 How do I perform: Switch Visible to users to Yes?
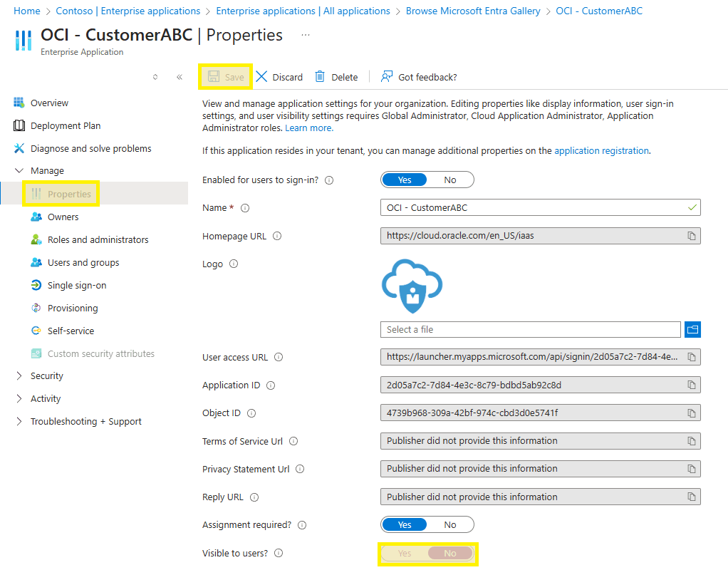[x=405, y=553]
